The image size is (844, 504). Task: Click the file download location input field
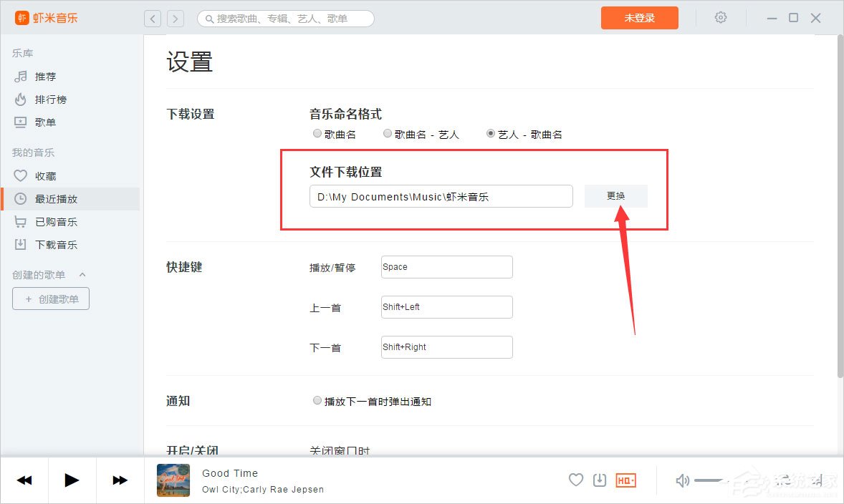tap(439, 195)
